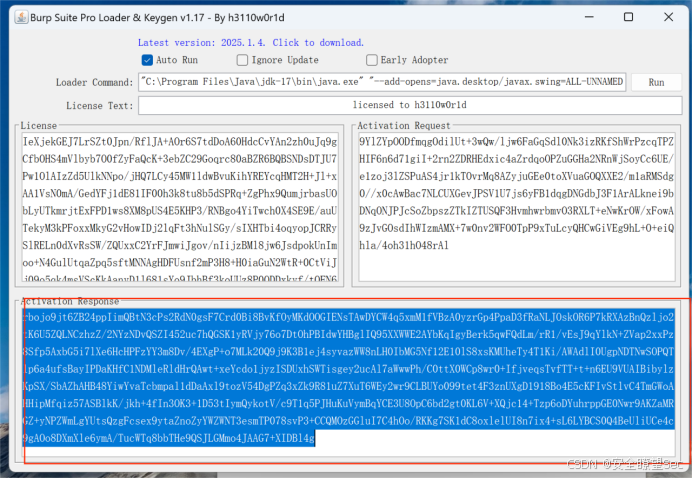Click the Run button
The height and width of the screenshot is (478, 692).
[656, 83]
